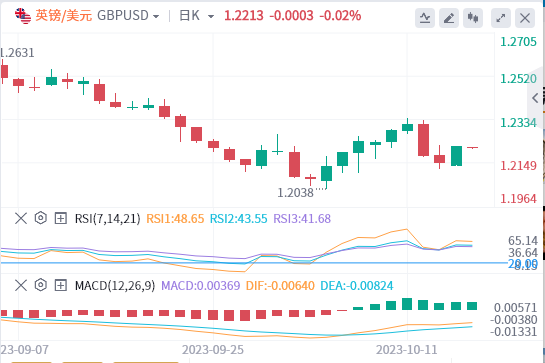Click the DIF:-0.00640 value
Viewport: 545px width, 363px height.
point(280,286)
